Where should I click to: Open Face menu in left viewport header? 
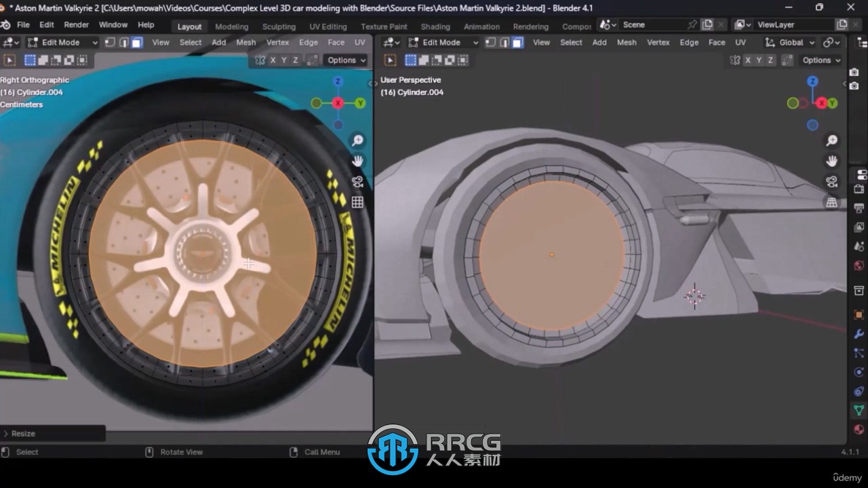click(x=336, y=42)
